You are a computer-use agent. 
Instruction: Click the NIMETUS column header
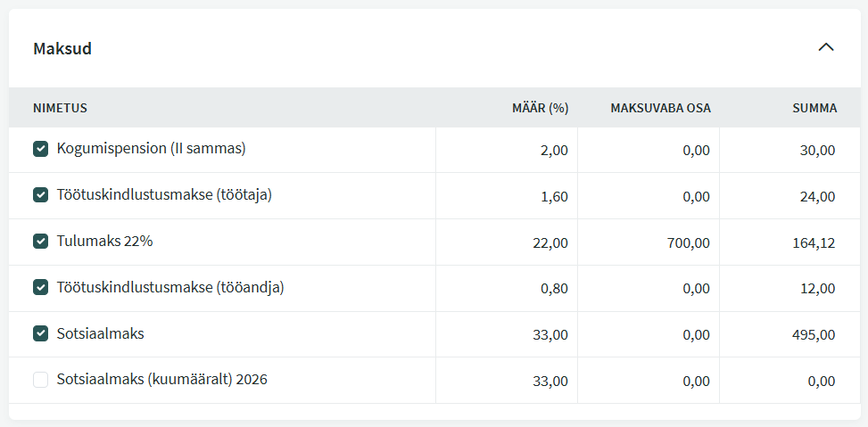[x=60, y=109]
